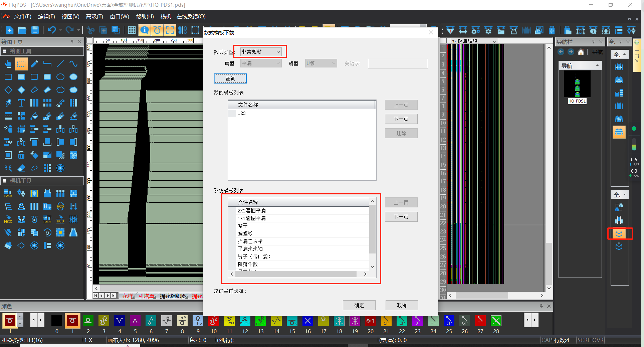This screenshot has height=347, width=644.
Task: Select the hollow ellipse tool
Action: [60, 77]
